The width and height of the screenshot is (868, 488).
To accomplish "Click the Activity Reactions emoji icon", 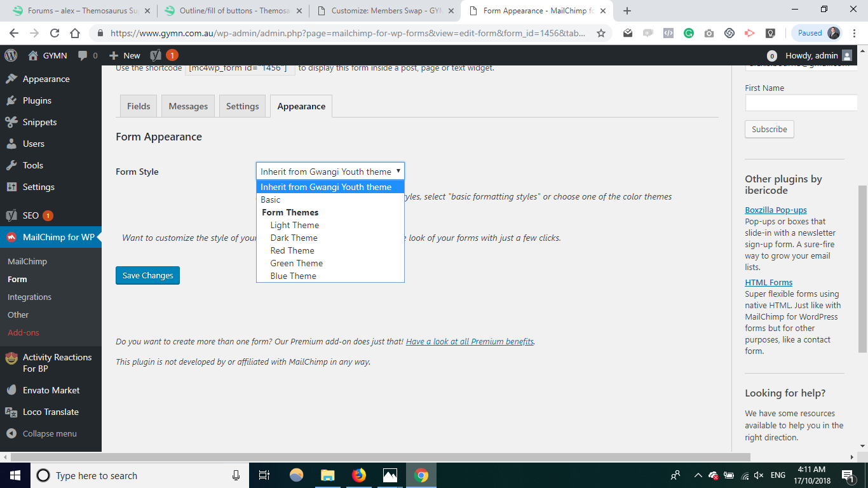I will (11, 358).
